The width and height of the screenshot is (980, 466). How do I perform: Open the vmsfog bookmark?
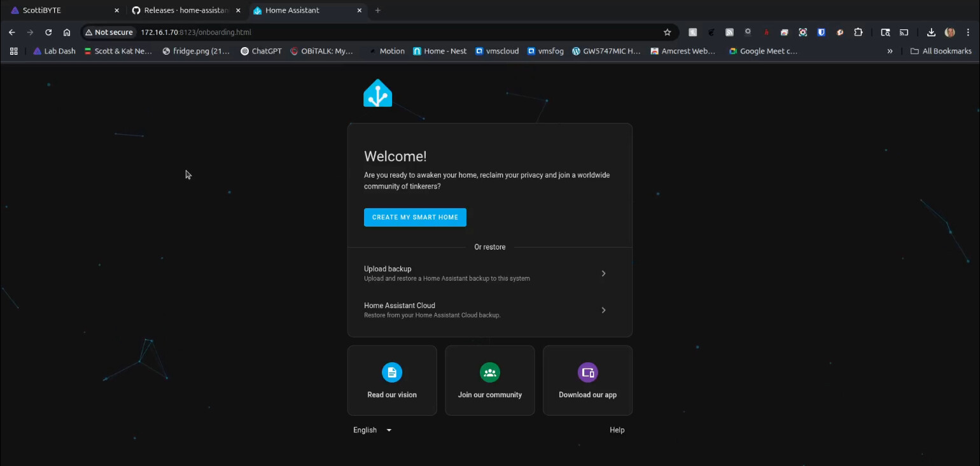point(545,51)
